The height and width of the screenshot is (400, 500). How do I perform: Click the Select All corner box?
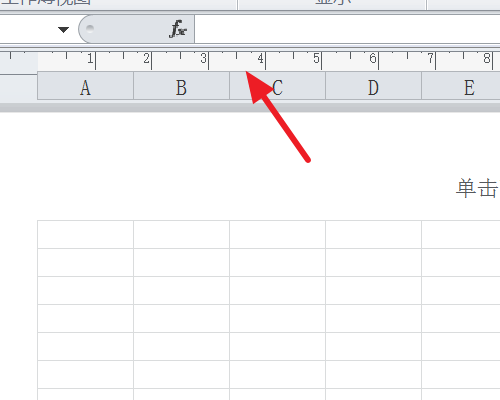19,88
